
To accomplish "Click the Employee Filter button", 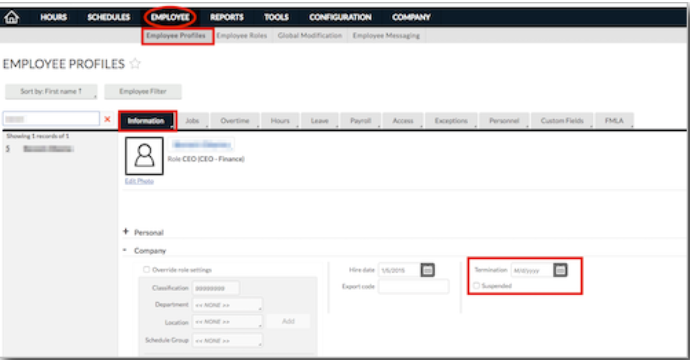I will tap(143, 92).
